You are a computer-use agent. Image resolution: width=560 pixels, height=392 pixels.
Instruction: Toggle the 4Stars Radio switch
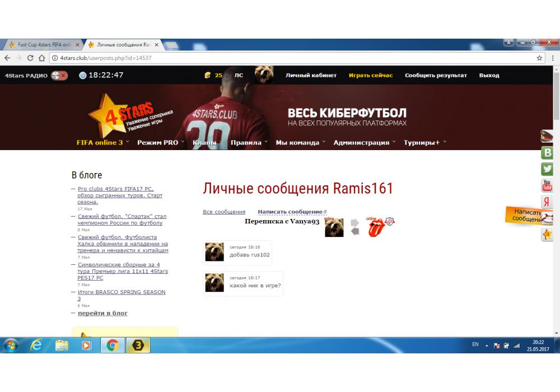point(59,76)
